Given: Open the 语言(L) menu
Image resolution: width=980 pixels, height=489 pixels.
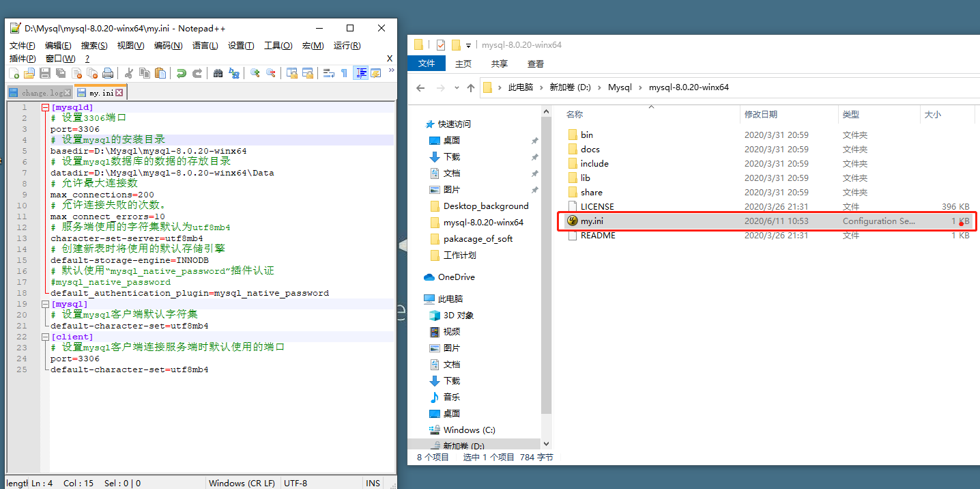Looking at the screenshot, I should coord(205,46).
